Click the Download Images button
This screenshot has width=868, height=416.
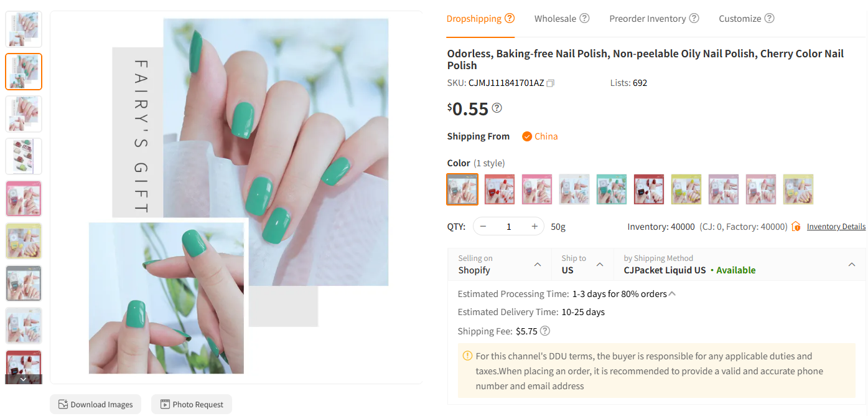tap(96, 404)
